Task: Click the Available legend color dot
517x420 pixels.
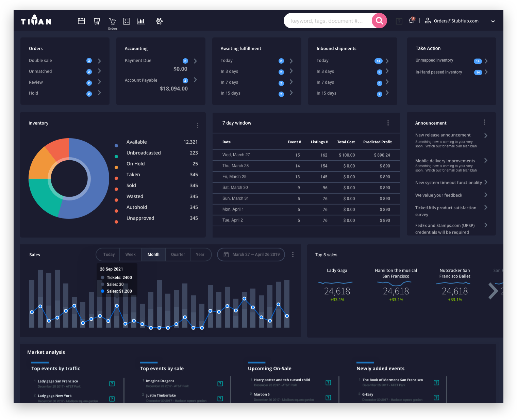Action: pos(116,146)
